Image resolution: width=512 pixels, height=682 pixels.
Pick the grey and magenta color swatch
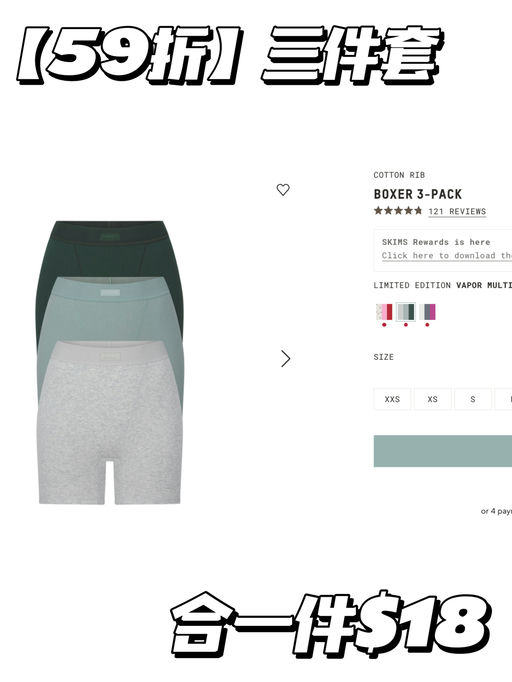click(427, 312)
